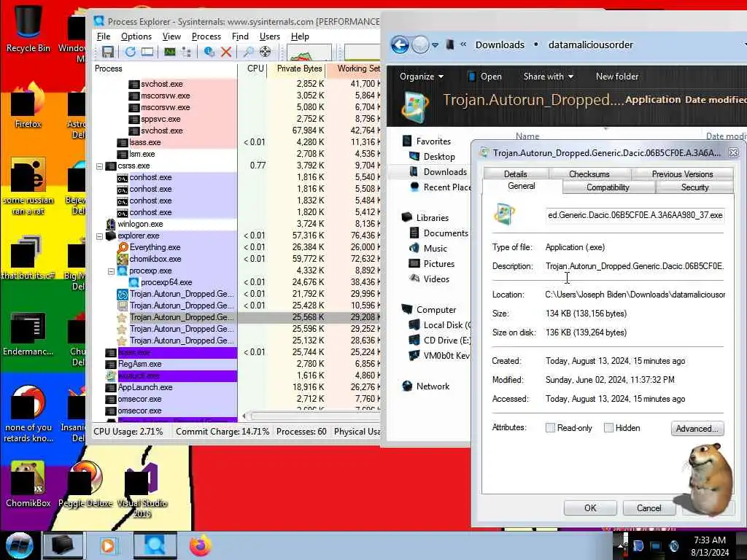
Task: Toggle the Read-only attribute checkbox
Action: pos(550,427)
